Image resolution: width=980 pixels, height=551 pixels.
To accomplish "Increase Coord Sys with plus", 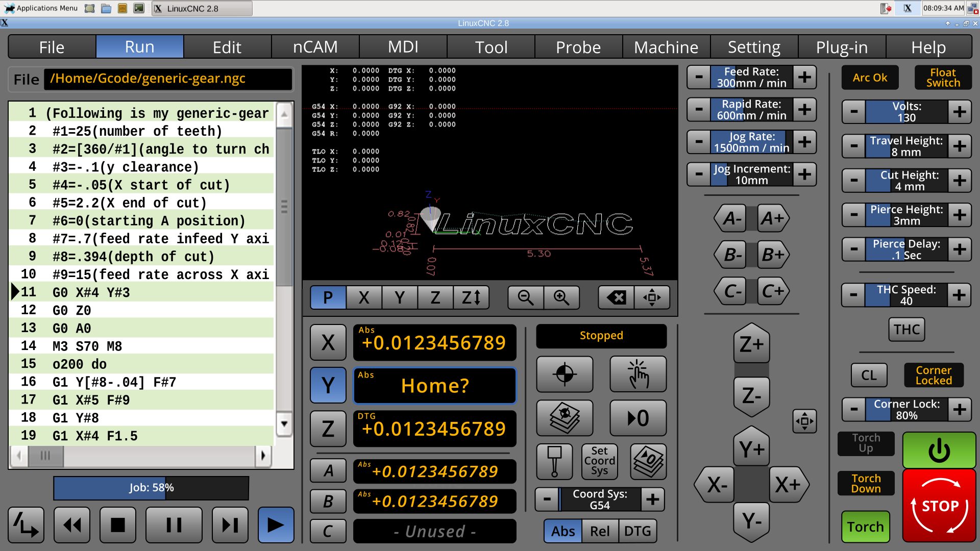I will tap(653, 499).
